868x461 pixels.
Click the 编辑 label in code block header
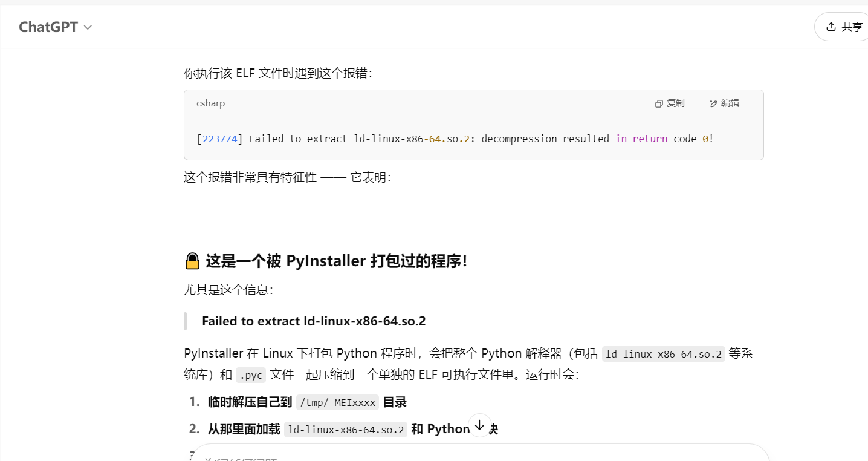point(730,103)
